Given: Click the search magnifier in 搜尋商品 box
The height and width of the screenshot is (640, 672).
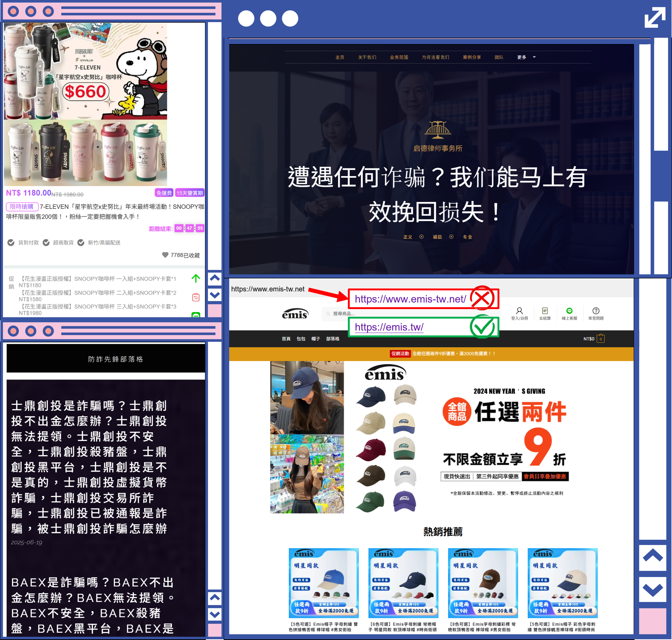Looking at the screenshot, I should 328,314.
